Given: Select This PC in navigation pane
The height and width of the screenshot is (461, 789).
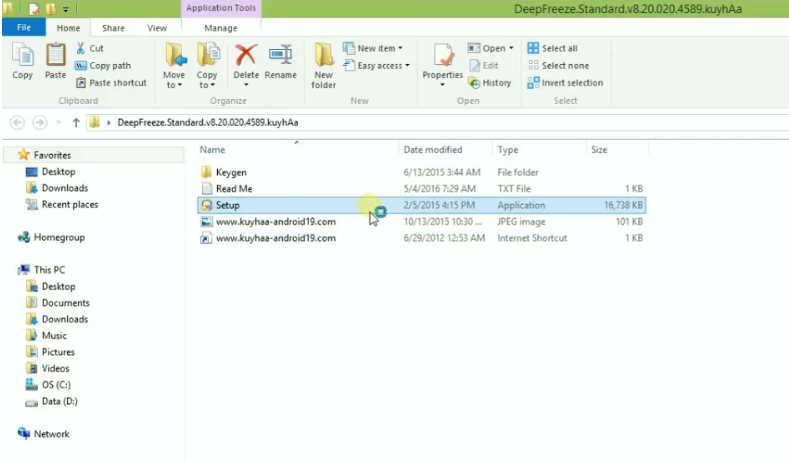Looking at the screenshot, I should point(41,270).
